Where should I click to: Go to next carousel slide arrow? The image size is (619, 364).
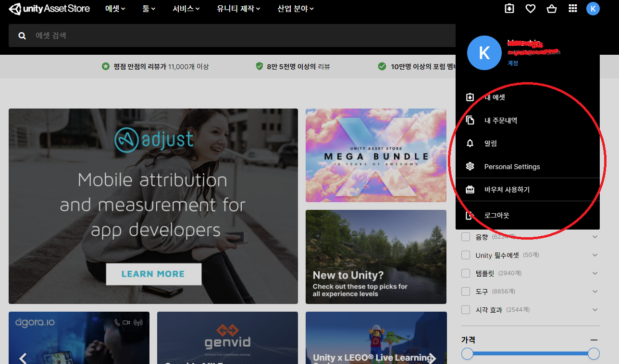pyautogui.click(x=432, y=358)
